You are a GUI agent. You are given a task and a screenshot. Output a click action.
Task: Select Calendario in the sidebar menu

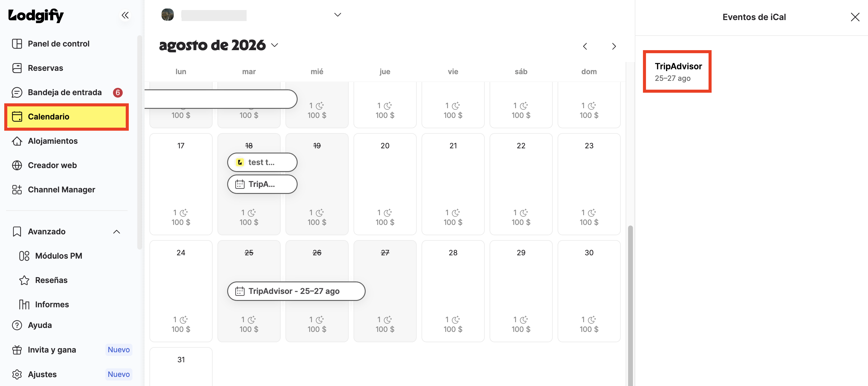coord(67,117)
